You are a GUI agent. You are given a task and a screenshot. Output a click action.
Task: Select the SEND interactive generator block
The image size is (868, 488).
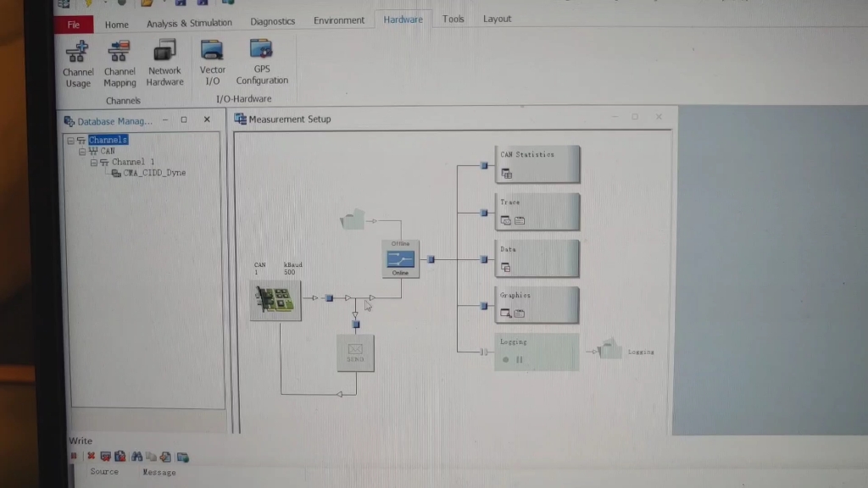pos(355,352)
